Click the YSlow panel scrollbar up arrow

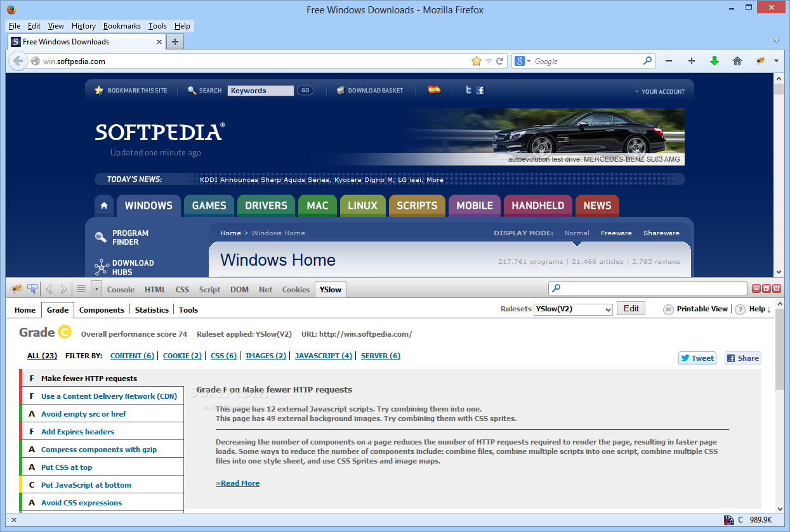pos(779,305)
